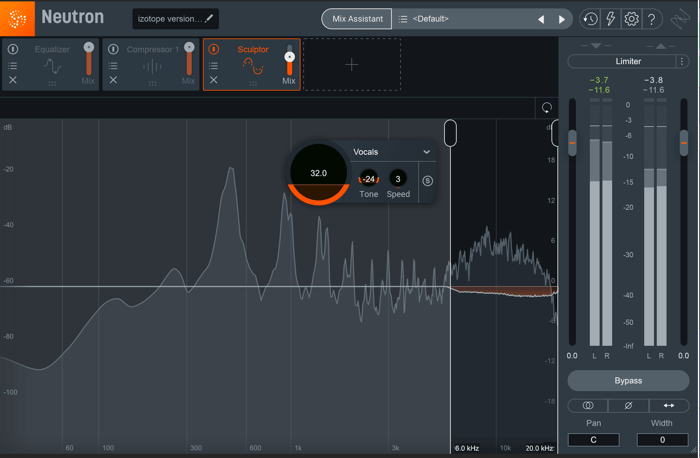Open the Mix Assistant

pos(357,19)
